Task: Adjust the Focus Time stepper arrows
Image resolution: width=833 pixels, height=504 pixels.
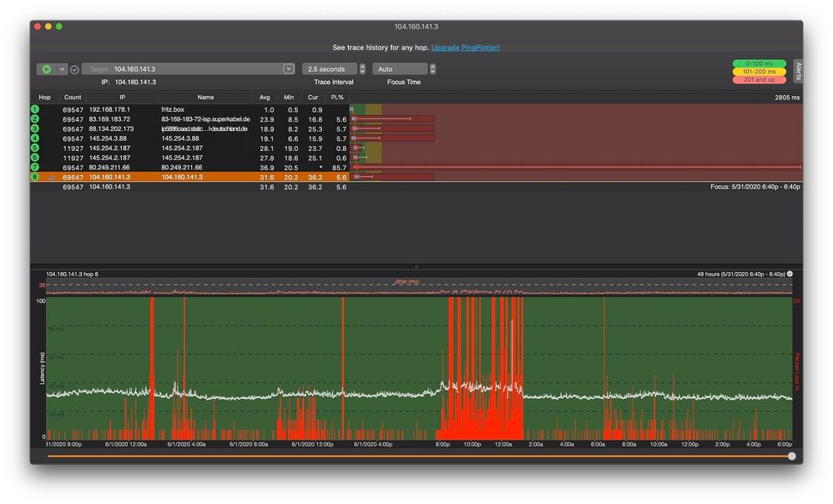Action: (x=432, y=69)
